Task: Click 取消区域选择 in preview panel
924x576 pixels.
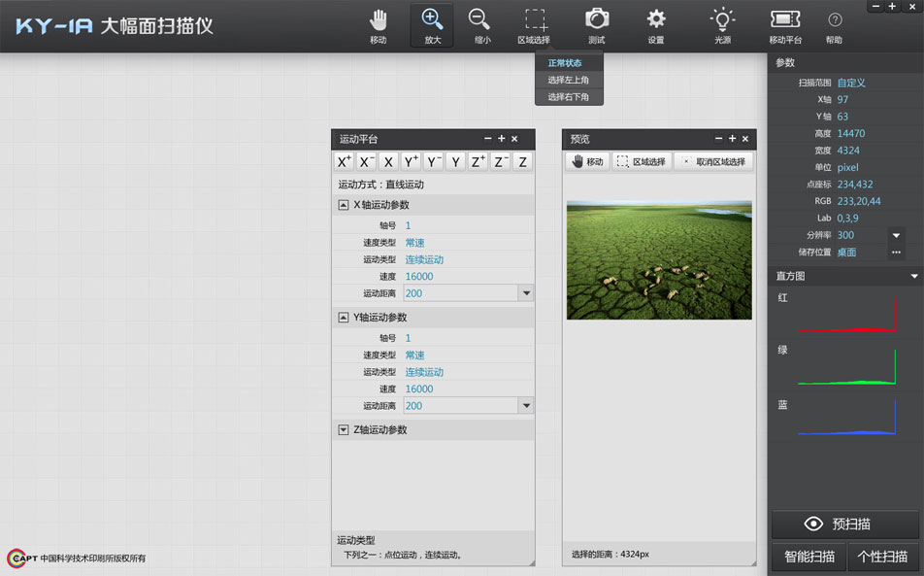Action: coord(713,161)
